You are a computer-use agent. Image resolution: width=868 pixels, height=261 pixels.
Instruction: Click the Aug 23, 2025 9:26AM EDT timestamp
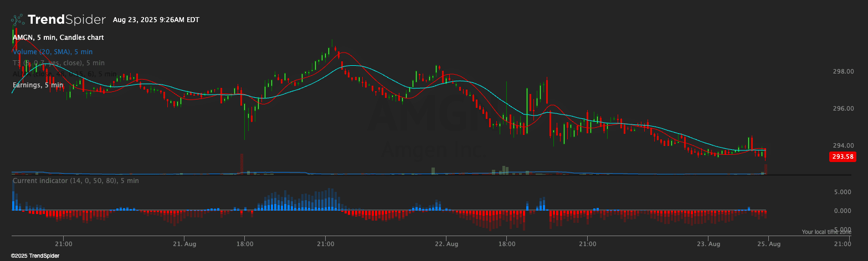click(156, 20)
